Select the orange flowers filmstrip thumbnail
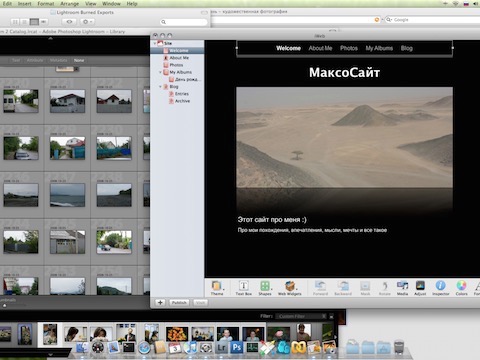This screenshot has height=360, width=480. pyautogui.click(x=177, y=334)
